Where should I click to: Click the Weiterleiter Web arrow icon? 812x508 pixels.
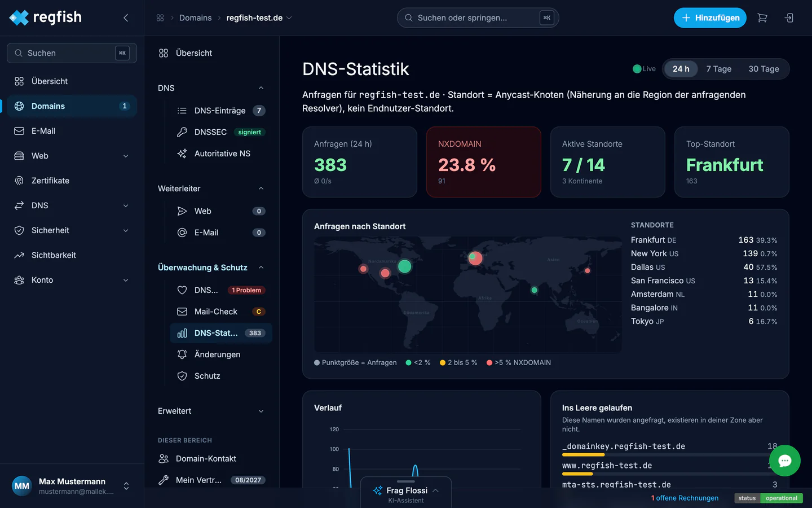[182, 211]
